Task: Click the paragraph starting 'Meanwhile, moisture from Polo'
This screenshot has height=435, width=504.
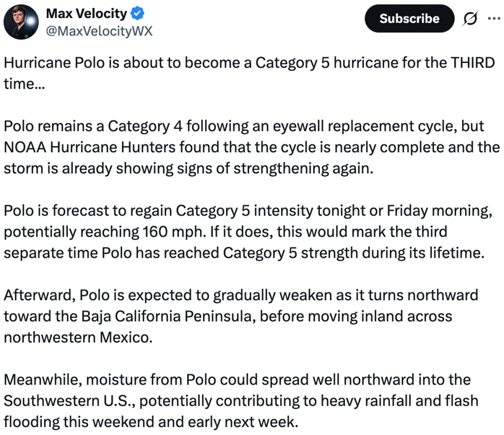Action: (x=241, y=401)
